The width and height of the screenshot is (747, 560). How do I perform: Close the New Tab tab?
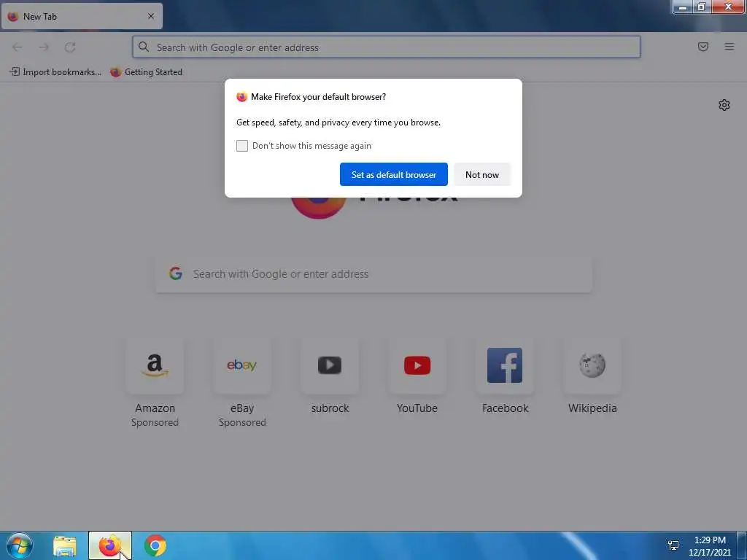pyautogui.click(x=150, y=16)
